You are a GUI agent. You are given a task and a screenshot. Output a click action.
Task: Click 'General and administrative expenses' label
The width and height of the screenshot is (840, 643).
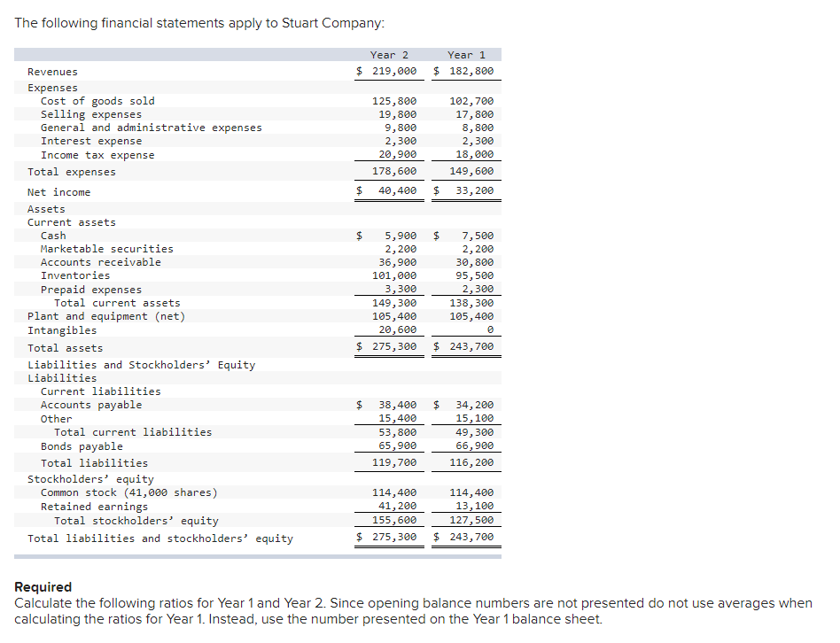click(151, 128)
